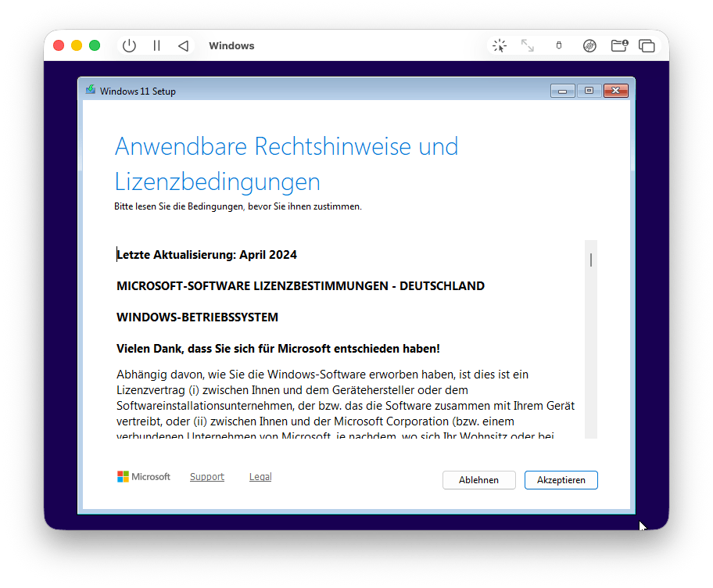Restart the VM with the triangle icon
The height and width of the screenshot is (588, 713).
click(x=183, y=46)
